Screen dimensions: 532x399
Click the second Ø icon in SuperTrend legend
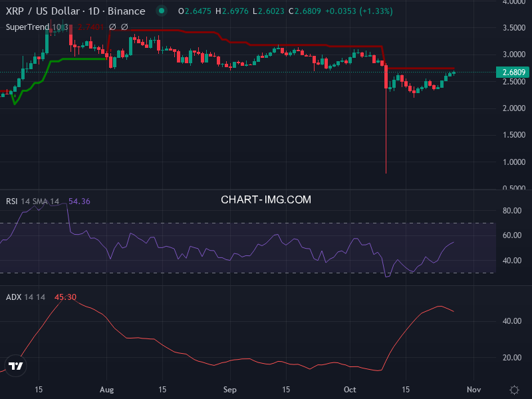click(x=124, y=27)
